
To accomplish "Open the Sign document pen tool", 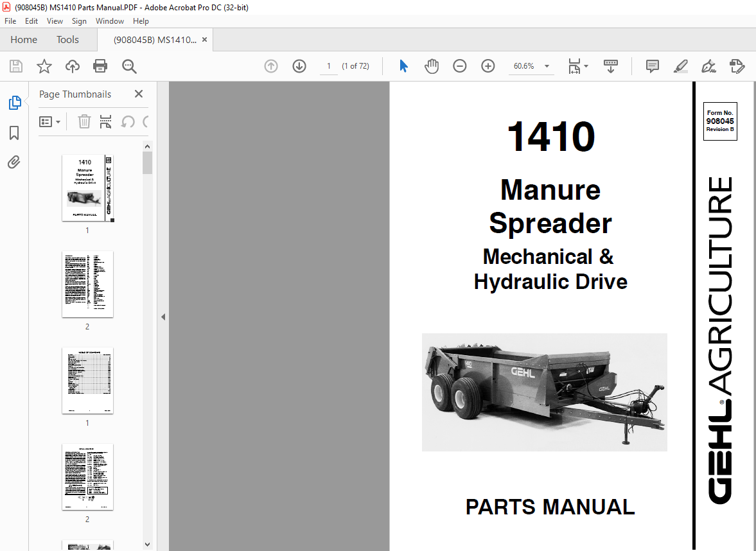I will (708, 66).
